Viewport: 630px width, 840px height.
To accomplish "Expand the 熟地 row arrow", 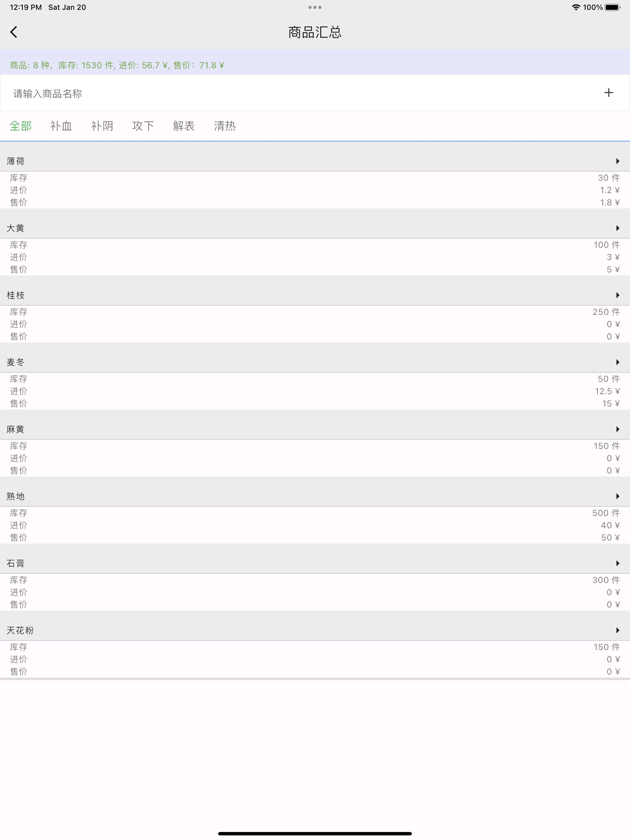I will coord(618,496).
